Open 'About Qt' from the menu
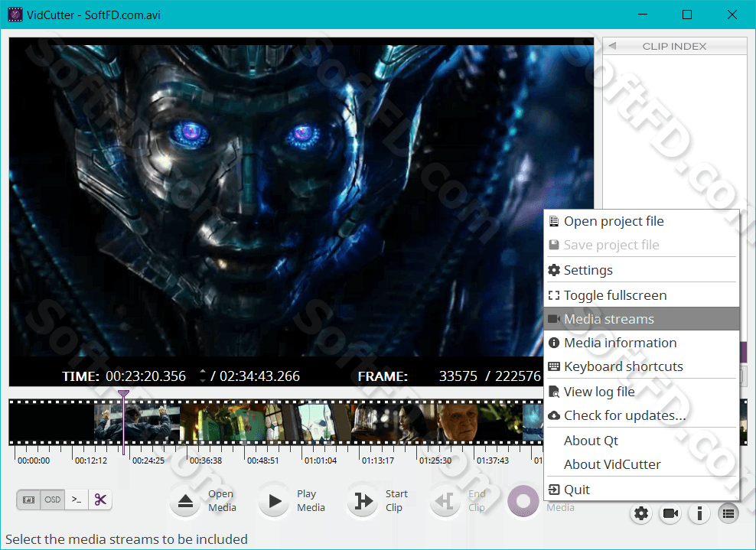The height and width of the screenshot is (550, 756). [641, 441]
